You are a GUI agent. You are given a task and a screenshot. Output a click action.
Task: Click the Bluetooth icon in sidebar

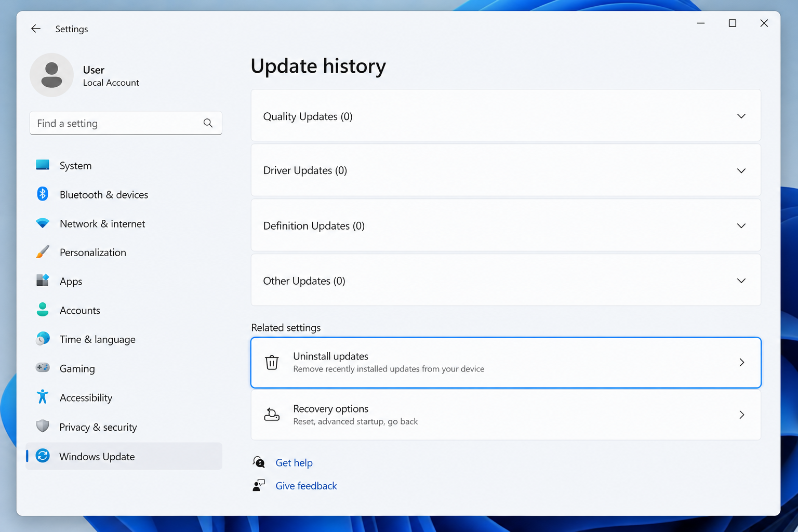(x=43, y=194)
